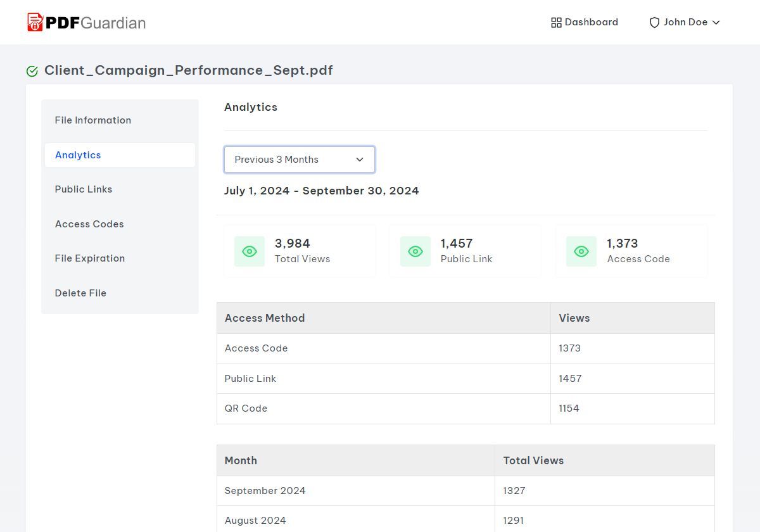Open the Previous 3 Months dropdown
The width and height of the screenshot is (760, 532).
coord(300,160)
